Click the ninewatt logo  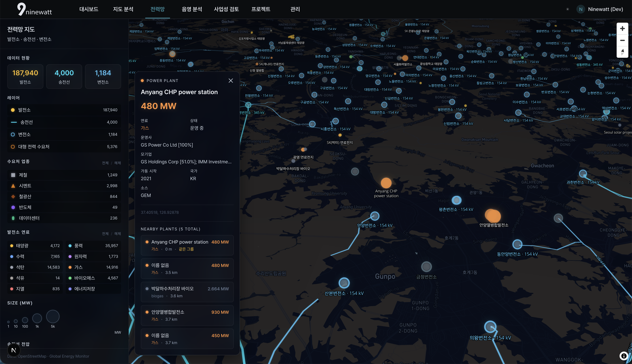click(34, 9)
